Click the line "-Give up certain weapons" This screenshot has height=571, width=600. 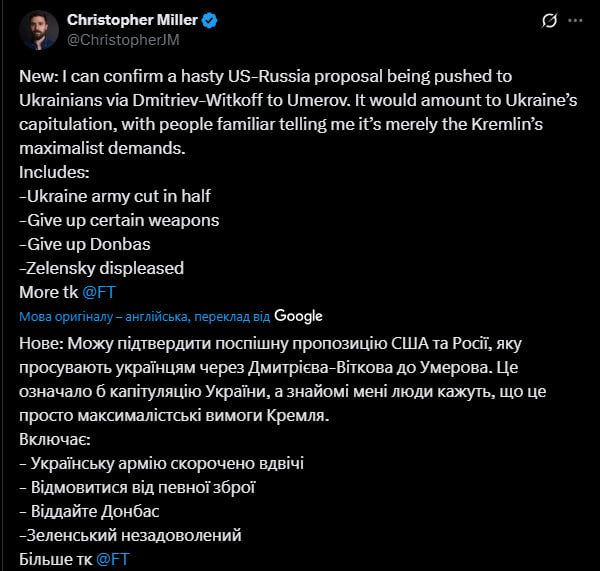(119, 220)
